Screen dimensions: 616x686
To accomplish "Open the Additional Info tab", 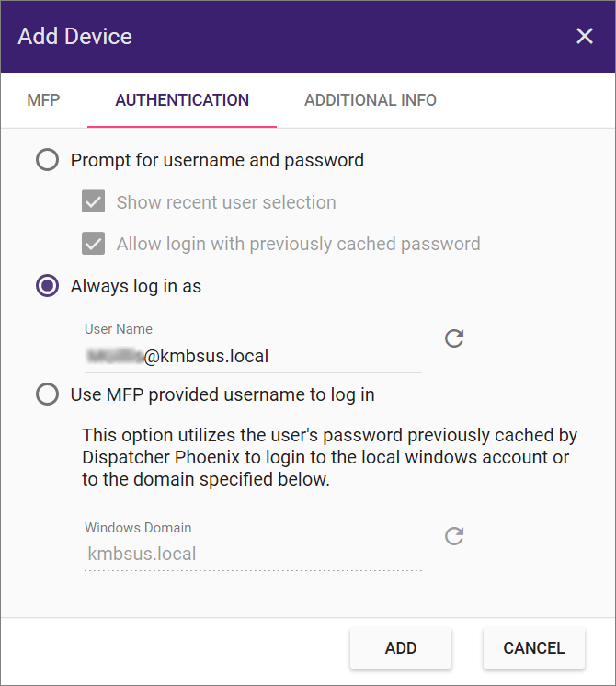I will (371, 100).
